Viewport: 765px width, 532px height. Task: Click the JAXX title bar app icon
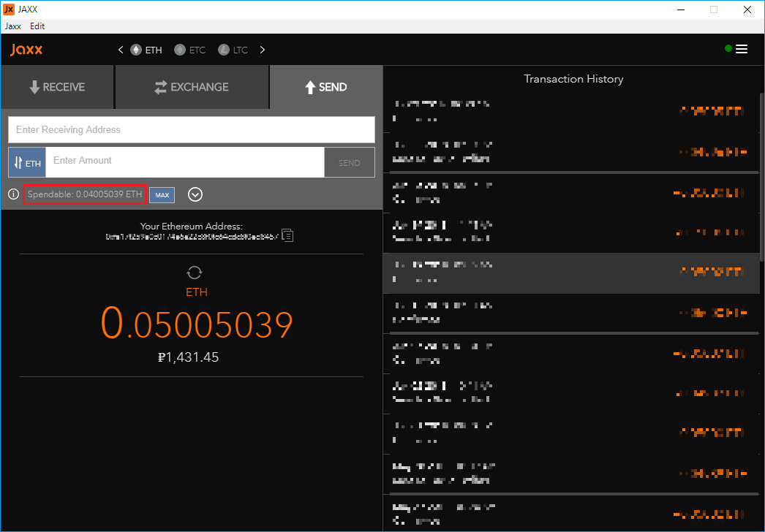9,9
